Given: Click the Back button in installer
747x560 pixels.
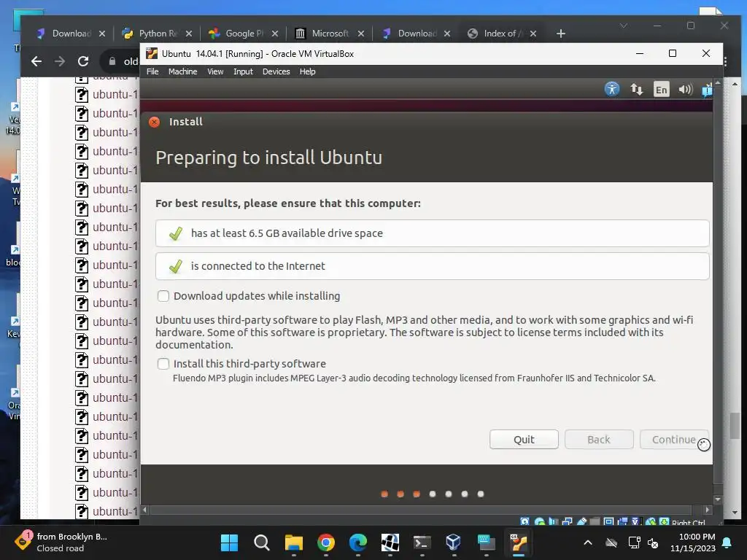Looking at the screenshot, I should tap(599, 440).
